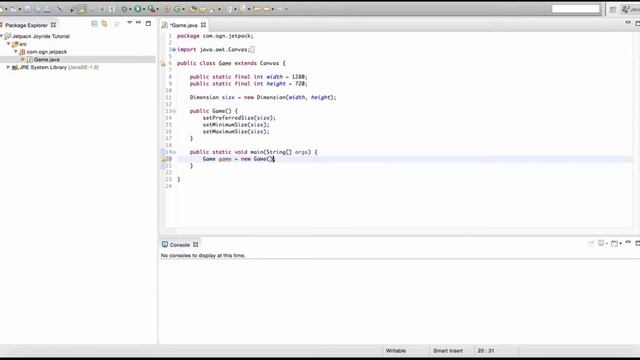Screen dimensions: 640x360
Task: Click the 20 : 31 cursor position indicator
Action: point(486,351)
